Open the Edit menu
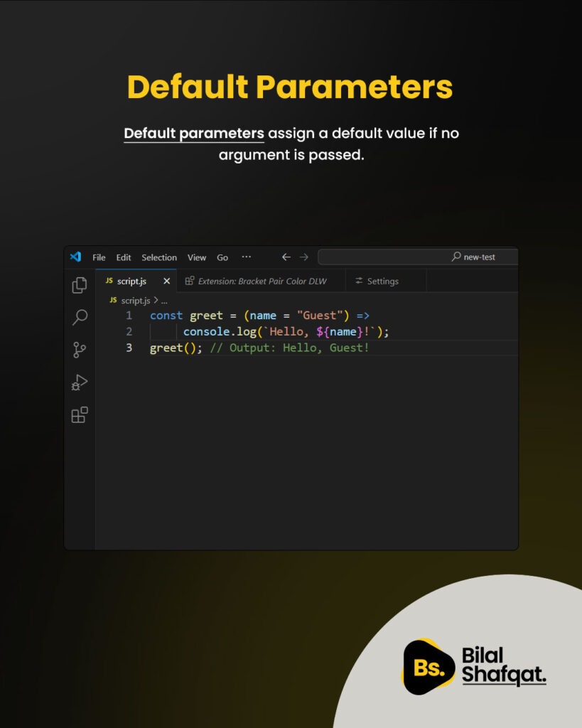The height and width of the screenshot is (728, 582). click(124, 257)
